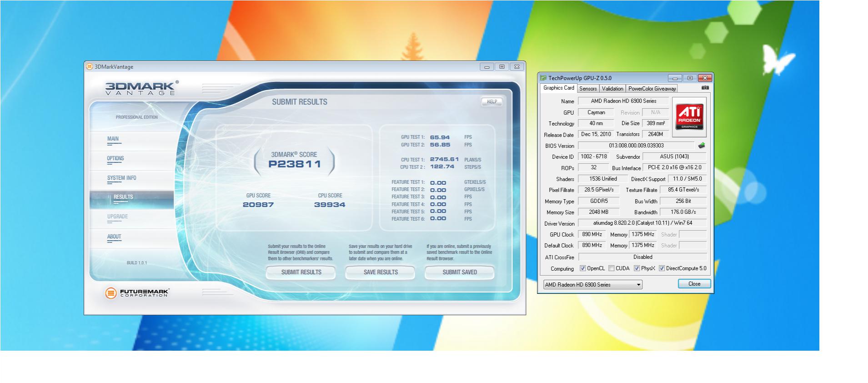Click the CPU score 39934
The width and height of the screenshot is (868, 383).
[x=330, y=205]
